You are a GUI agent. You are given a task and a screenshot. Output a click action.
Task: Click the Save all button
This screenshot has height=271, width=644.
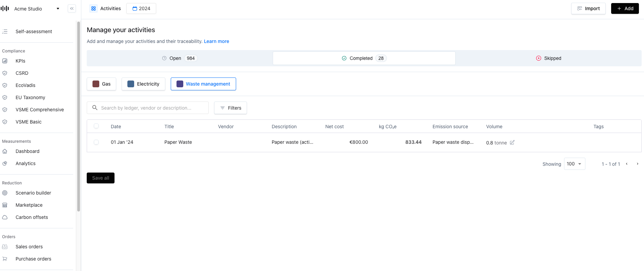click(101, 178)
